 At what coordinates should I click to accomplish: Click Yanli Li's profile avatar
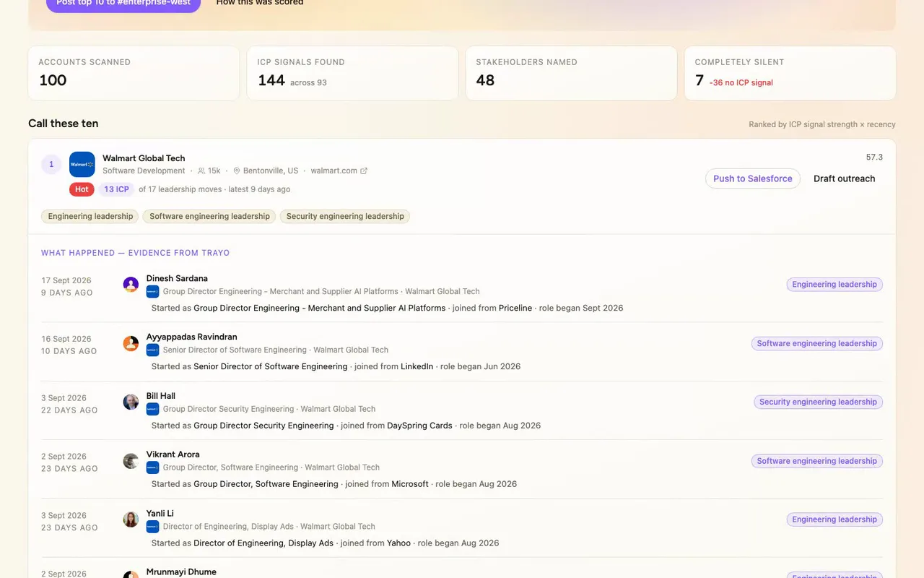[131, 519]
